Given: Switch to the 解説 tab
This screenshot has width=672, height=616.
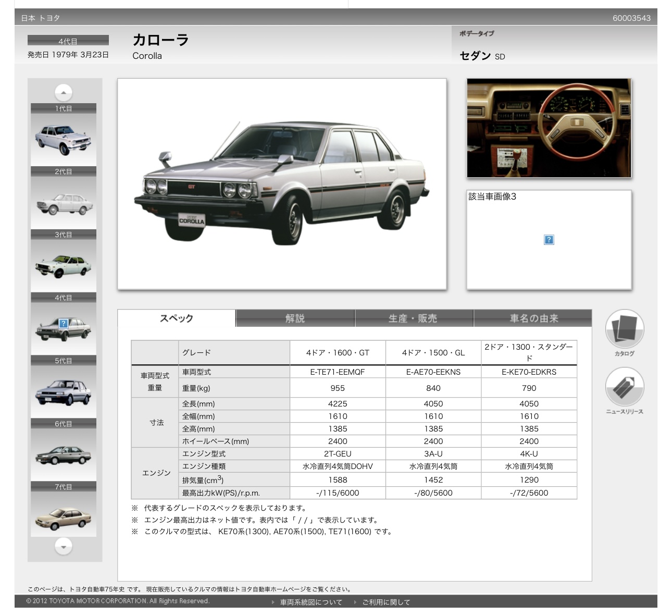Looking at the screenshot, I should tap(295, 318).
